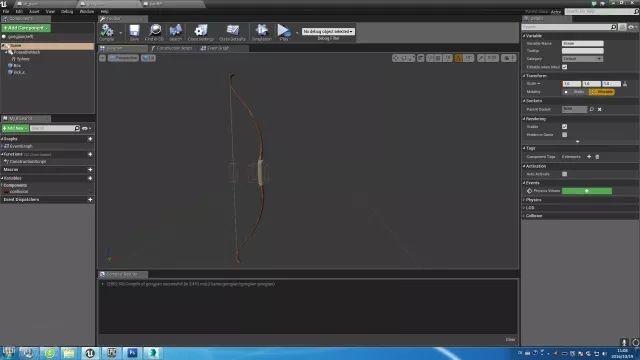The image size is (640, 360).
Task: Open the Class Settings panel
Action: coord(200,32)
